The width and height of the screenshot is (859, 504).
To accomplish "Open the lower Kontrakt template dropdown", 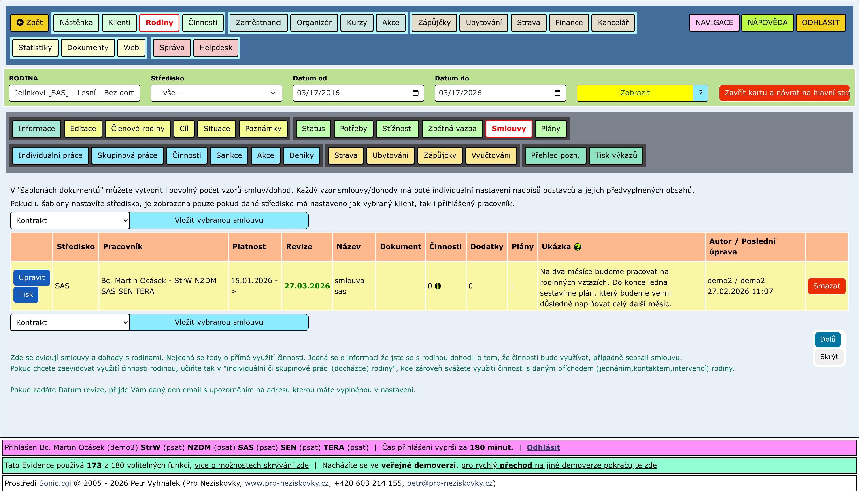I will (x=70, y=322).
